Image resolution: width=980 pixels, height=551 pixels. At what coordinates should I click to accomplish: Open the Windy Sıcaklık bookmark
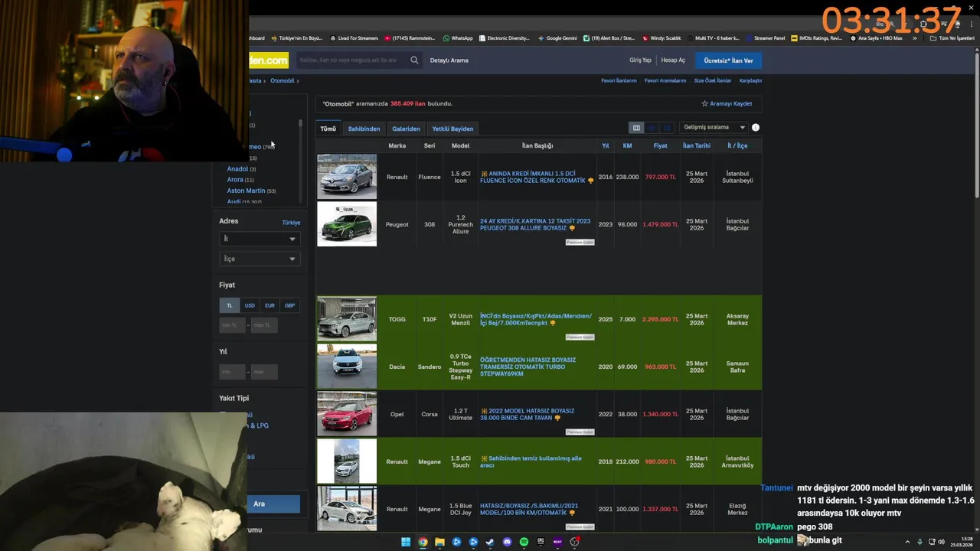pos(662,38)
